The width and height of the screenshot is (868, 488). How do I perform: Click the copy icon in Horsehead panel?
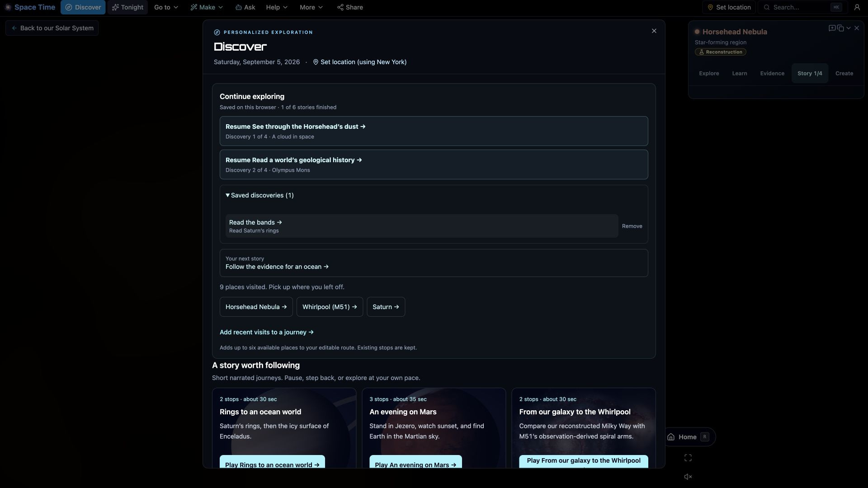pos(840,28)
